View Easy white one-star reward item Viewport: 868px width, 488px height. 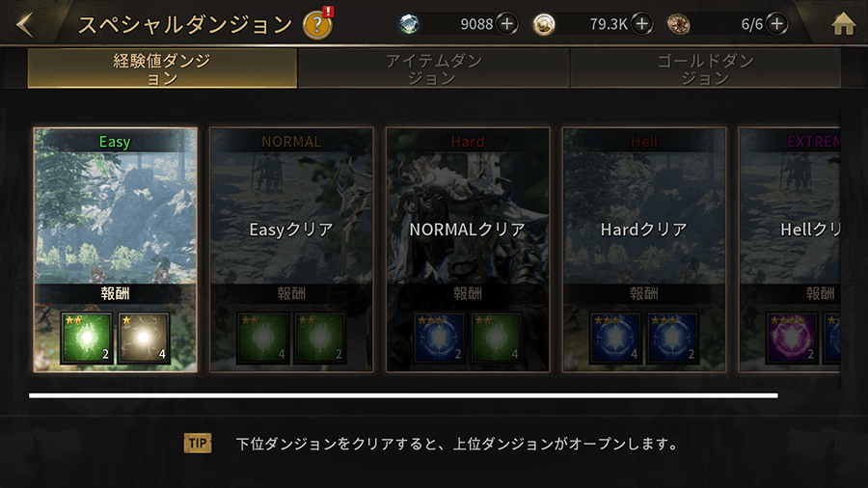[x=144, y=339]
